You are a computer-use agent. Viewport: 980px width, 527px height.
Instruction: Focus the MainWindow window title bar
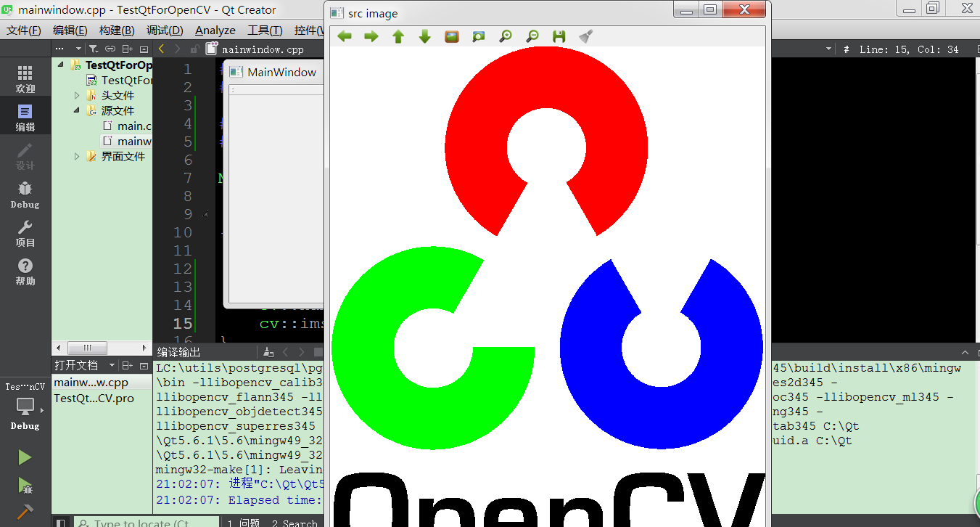pyautogui.click(x=274, y=72)
